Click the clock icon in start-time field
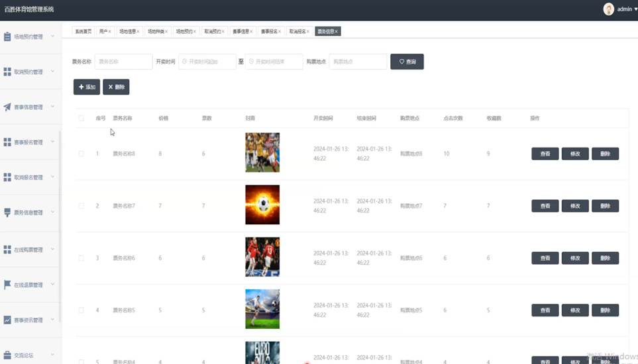The height and width of the screenshot is (364, 638). (184, 62)
